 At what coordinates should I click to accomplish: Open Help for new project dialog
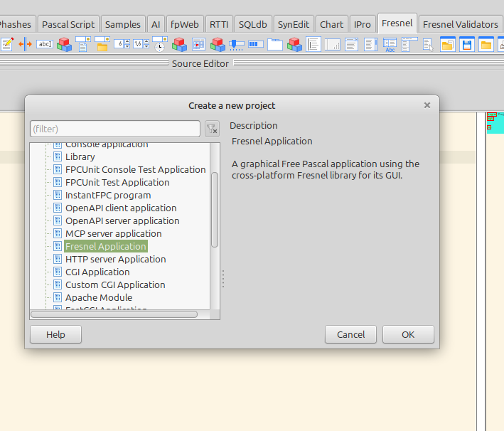point(55,334)
